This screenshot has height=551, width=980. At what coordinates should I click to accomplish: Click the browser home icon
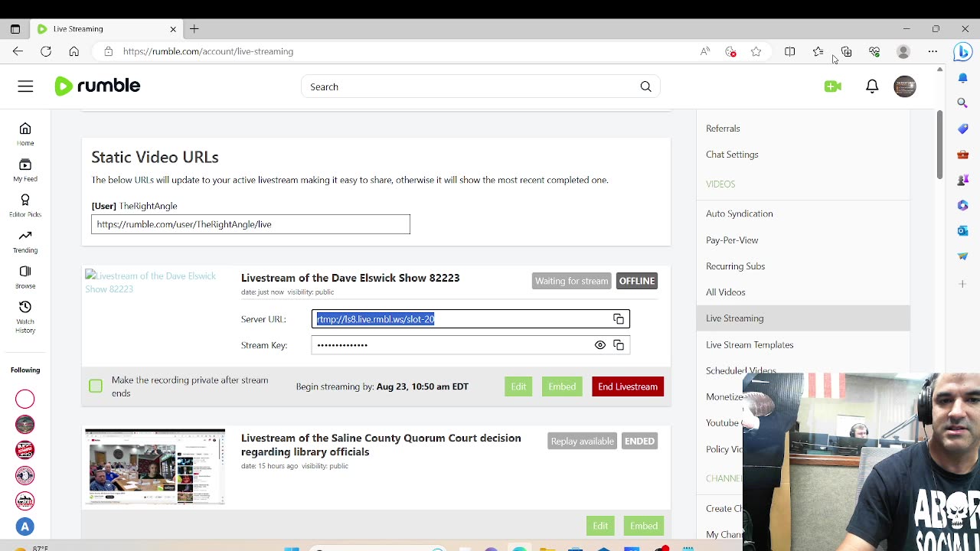point(73,51)
